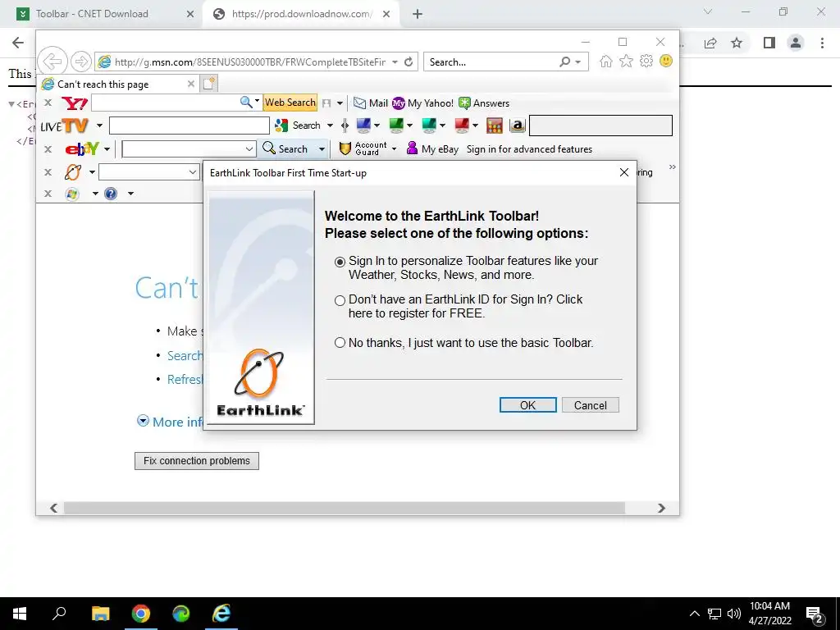The width and height of the screenshot is (840, 630).
Task: Click the EarthLink orbit logo in the toolbar
Action: click(x=73, y=172)
